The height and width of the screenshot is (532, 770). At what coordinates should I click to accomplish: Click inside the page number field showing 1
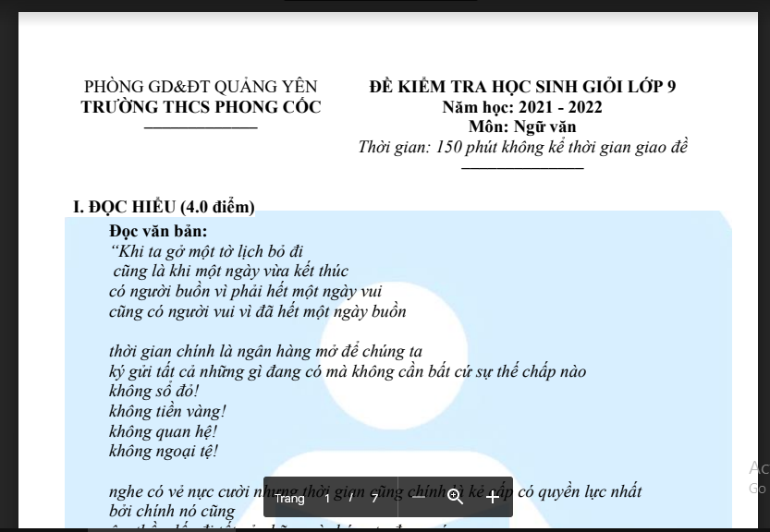(x=327, y=498)
